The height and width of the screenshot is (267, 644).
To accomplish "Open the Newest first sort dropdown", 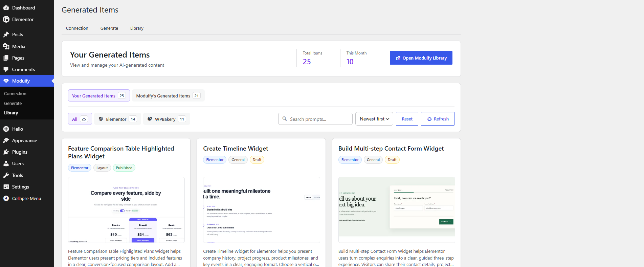I will (374, 119).
